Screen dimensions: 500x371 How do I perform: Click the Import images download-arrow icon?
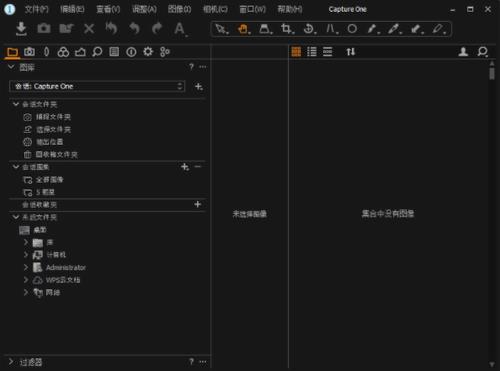point(21,29)
